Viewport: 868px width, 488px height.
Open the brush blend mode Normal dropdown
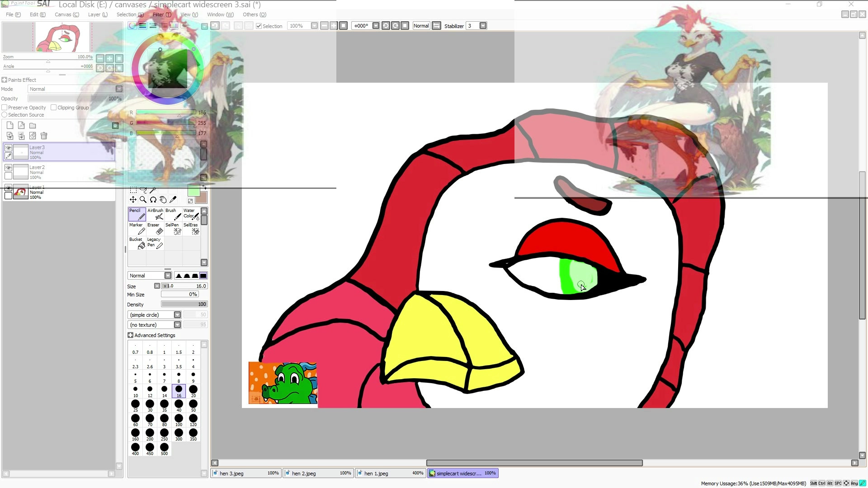(168, 276)
